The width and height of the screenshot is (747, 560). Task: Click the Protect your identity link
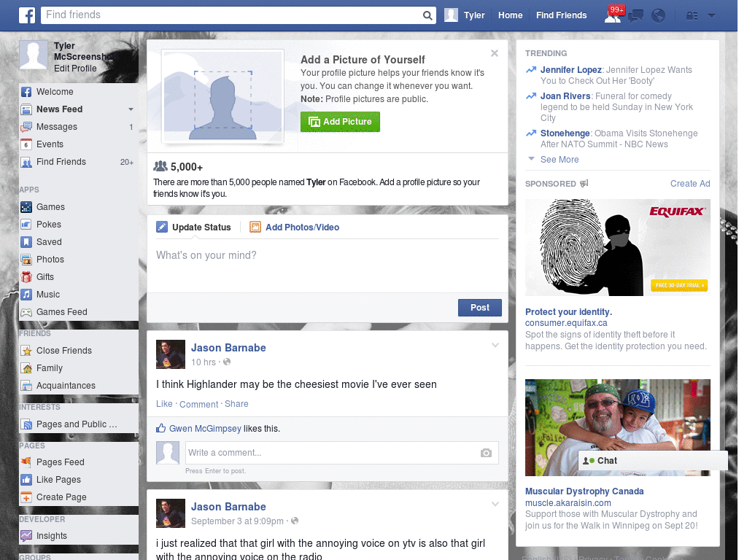pyautogui.click(x=568, y=312)
